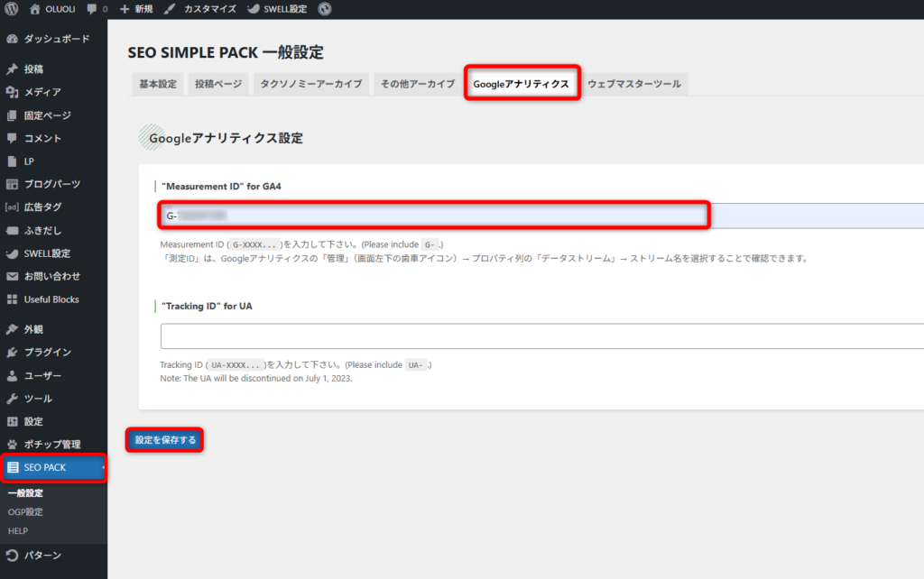Screen dimensions: 924x579
Task: Click the ユーザー person icon
Action: tap(12, 375)
